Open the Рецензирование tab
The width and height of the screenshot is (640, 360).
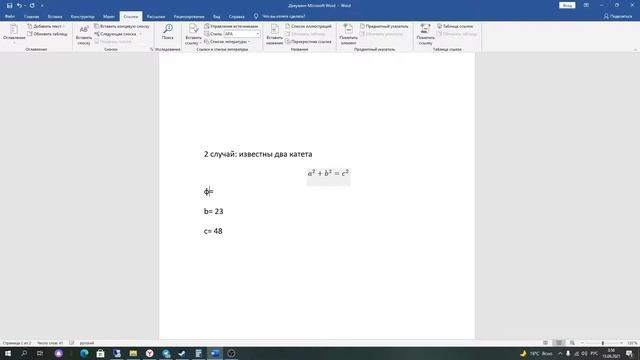189,17
